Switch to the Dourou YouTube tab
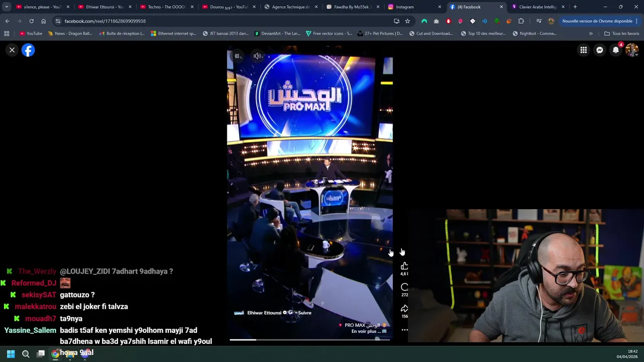 pyautogui.click(x=228, y=7)
